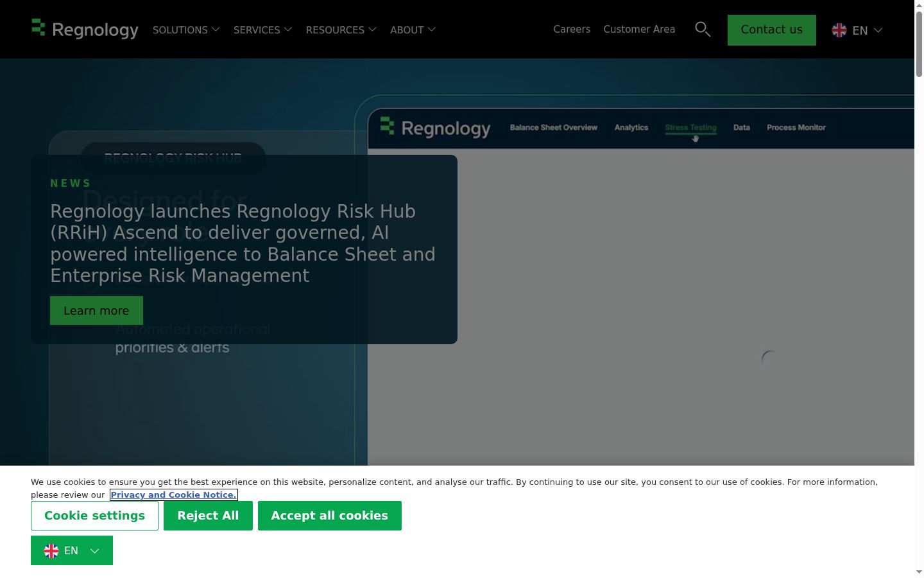Image resolution: width=924 pixels, height=578 pixels.
Task: Open the search magnifier icon
Action: (703, 30)
